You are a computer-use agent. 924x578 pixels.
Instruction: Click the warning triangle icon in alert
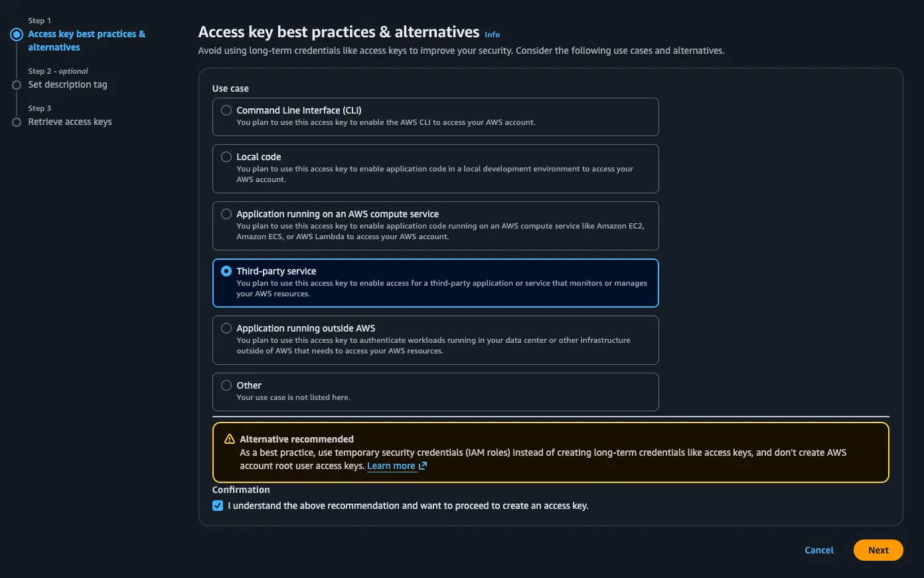point(230,439)
